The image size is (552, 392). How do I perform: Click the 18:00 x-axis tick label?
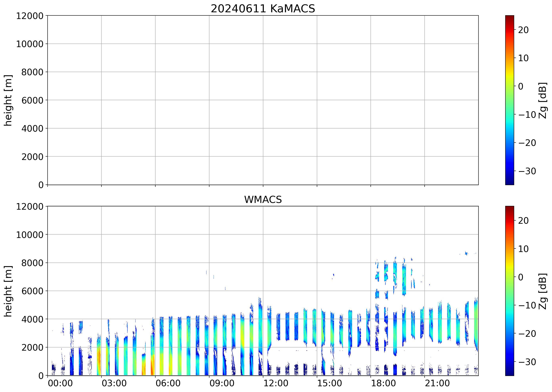pyautogui.click(x=383, y=383)
